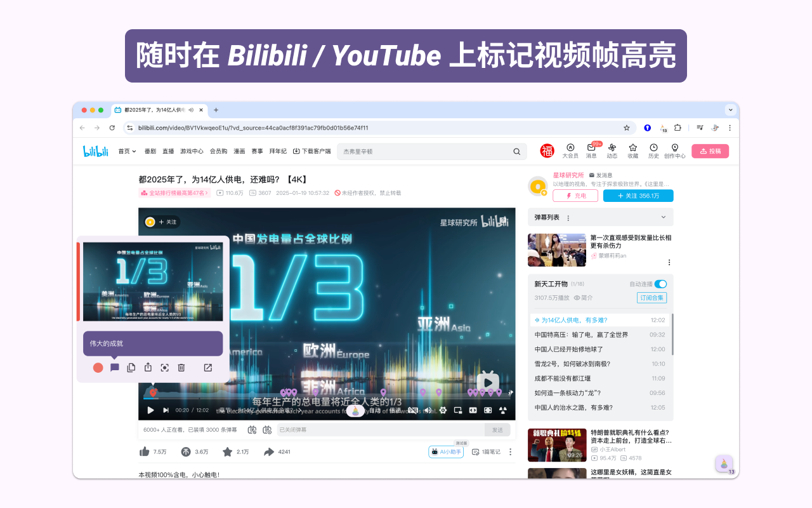Screen dimensions: 812x508
Task: Send a message via 发消息 link
Action: [x=601, y=175]
